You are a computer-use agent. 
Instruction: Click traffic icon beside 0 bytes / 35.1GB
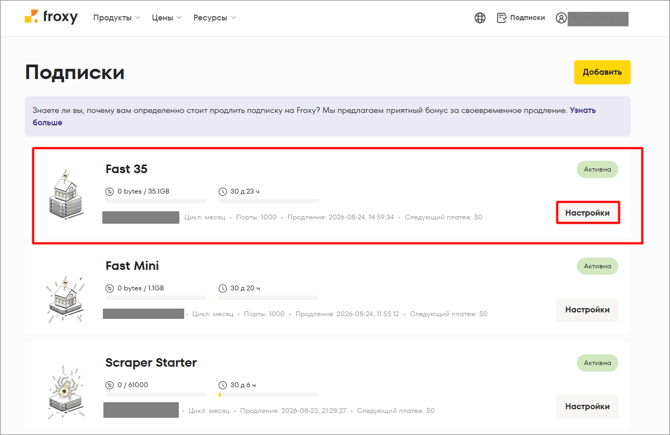click(110, 191)
